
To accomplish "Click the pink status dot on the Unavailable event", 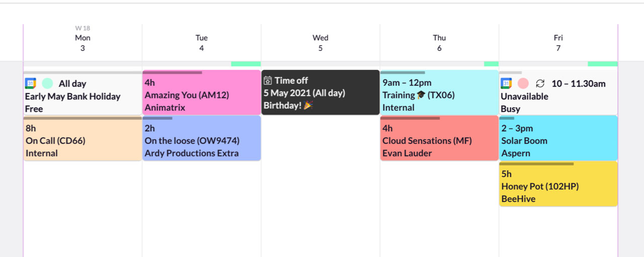I will (523, 83).
